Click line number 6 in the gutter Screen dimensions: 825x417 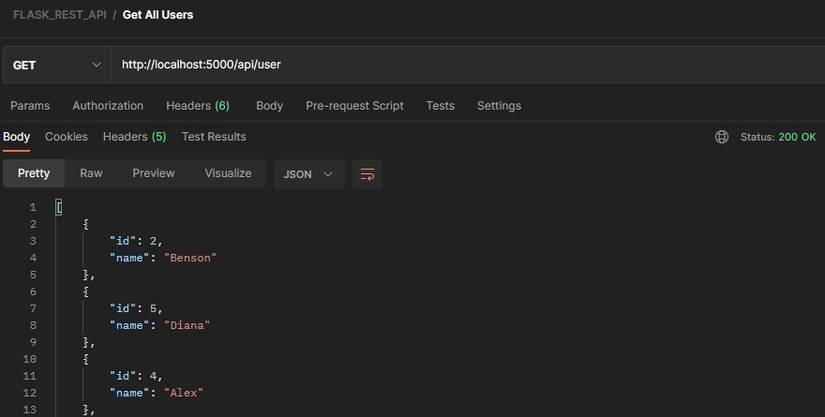[33, 292]
